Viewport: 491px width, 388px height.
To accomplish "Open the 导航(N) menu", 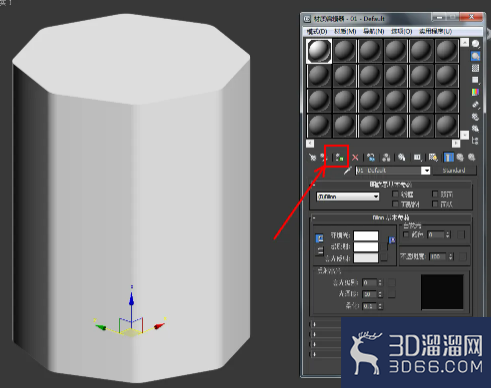I will (x=374, y=31).
